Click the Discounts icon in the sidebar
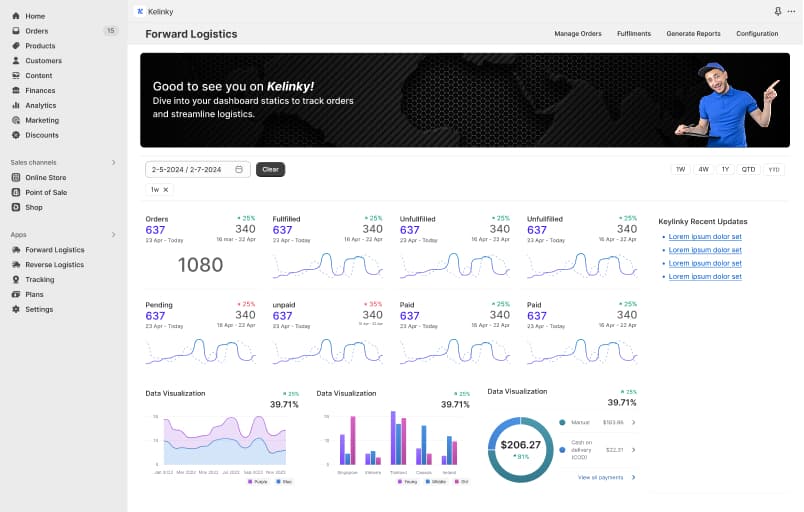Viewport: 804px width, 512px height. [x=16, y=135]
